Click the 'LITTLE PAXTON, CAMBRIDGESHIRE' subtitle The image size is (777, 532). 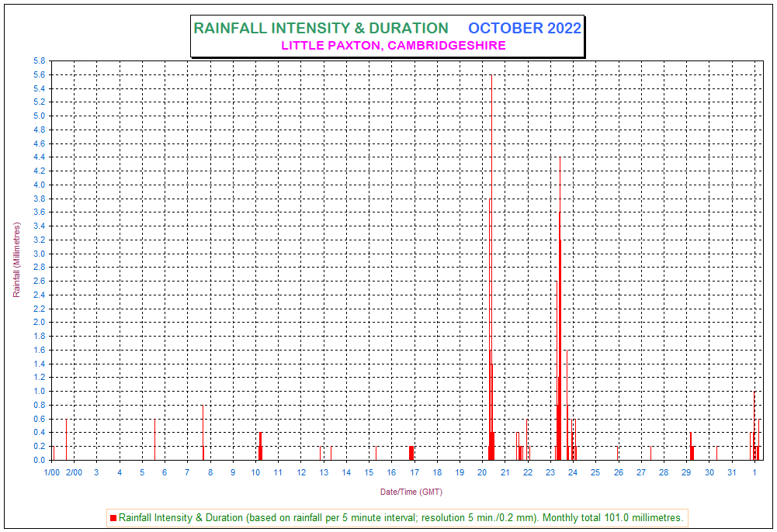[x=394, y=46]
